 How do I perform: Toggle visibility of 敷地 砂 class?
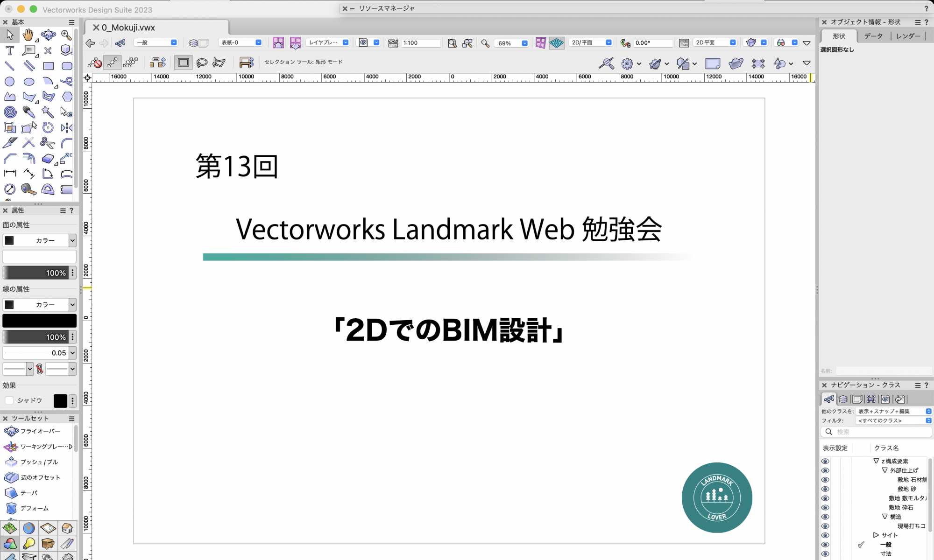[x=825, y=489]
